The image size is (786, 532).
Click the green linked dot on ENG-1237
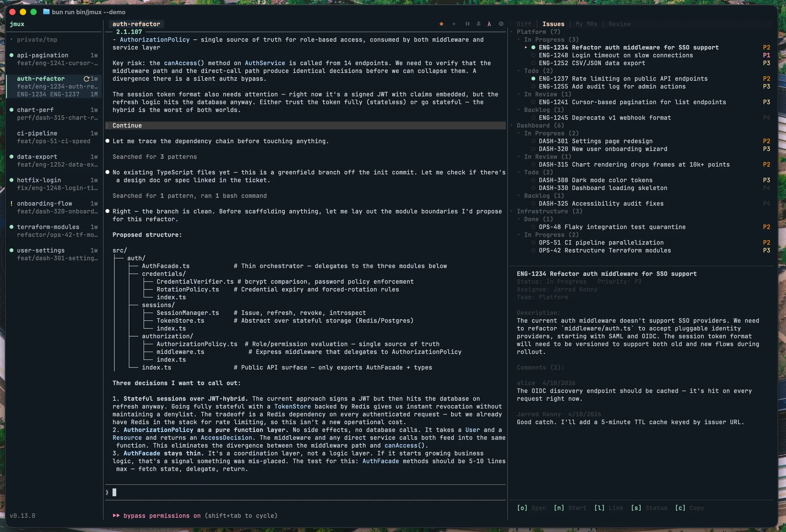click(533, 79)
